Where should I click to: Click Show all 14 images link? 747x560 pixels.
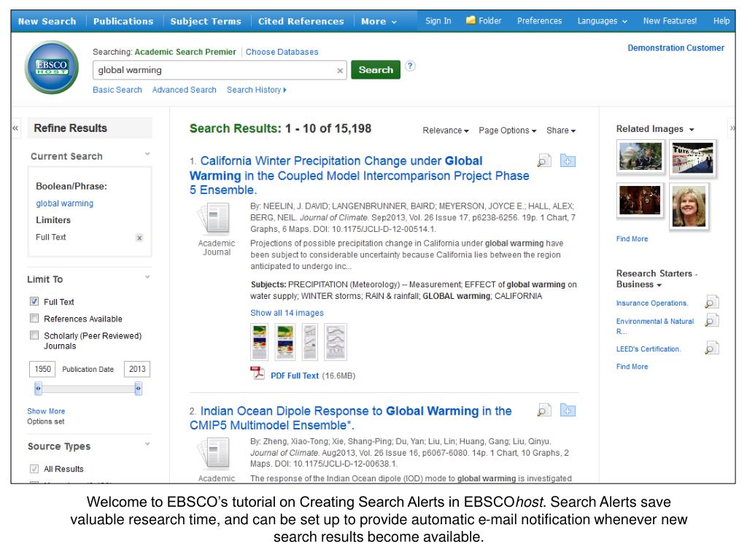pyautogui.click(x=287, y=313)
